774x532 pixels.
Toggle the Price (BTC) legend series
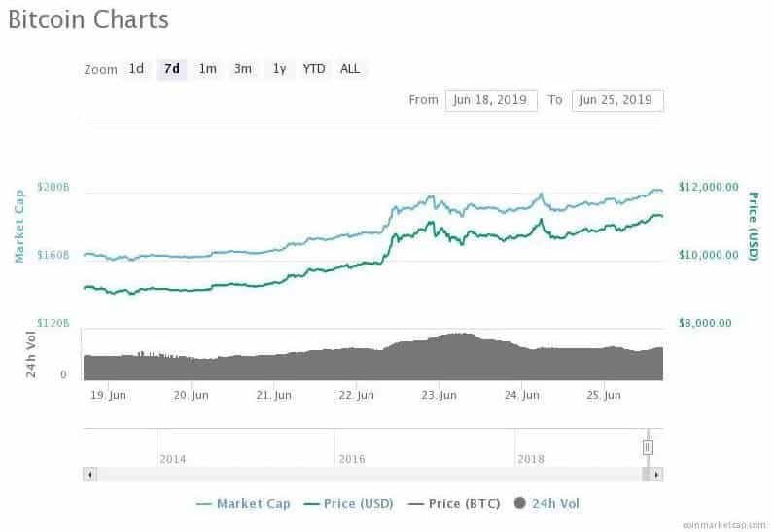point(455,504)
